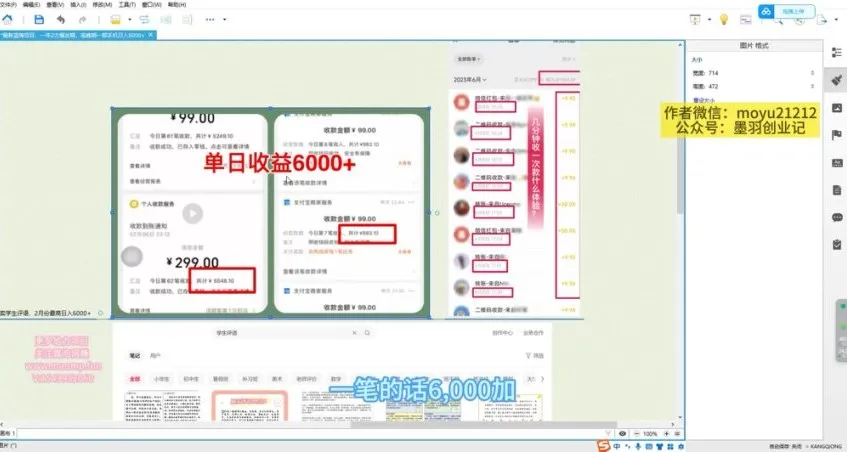Open the image panel icon in sidebar
This screenshot has height=452, width=847.
pyautogui.click(x=837, y=106)
